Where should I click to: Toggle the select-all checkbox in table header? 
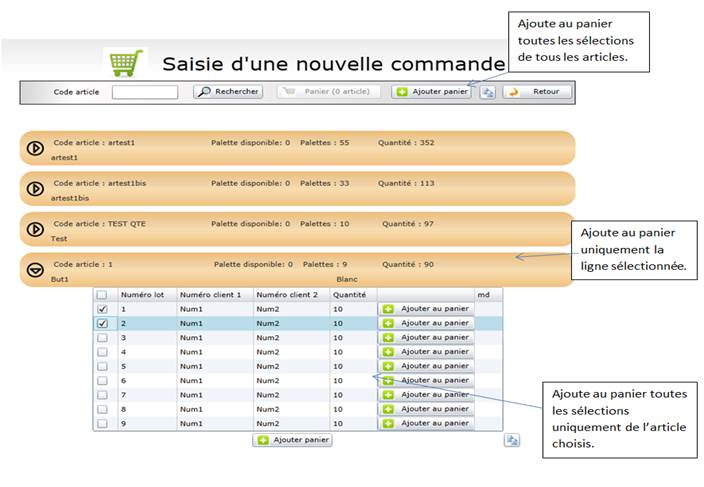click(102, 295)
